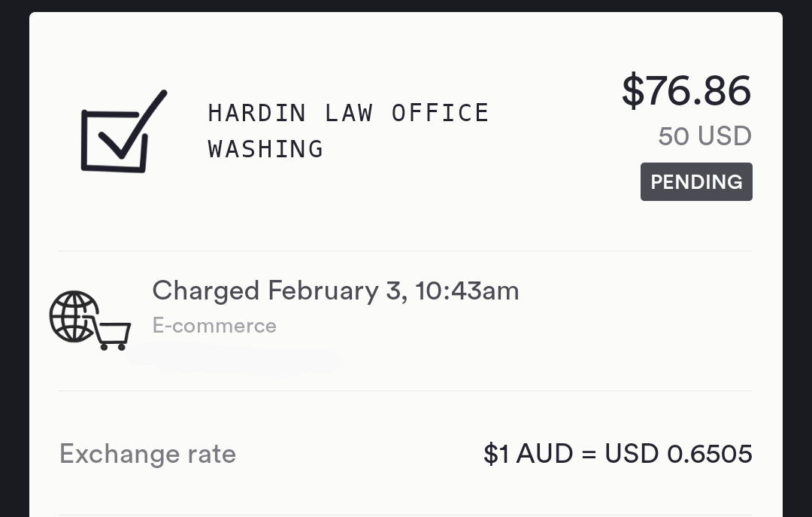Click the WASHING descriptor text

pos(265,149)
